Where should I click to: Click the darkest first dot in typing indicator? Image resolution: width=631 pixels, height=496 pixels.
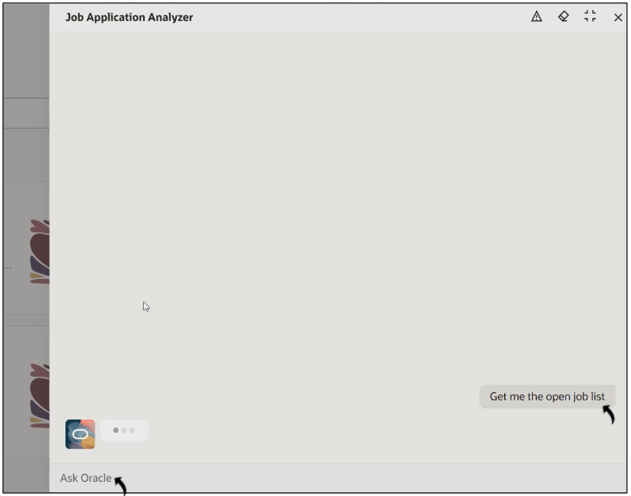[x=115, y=430]
